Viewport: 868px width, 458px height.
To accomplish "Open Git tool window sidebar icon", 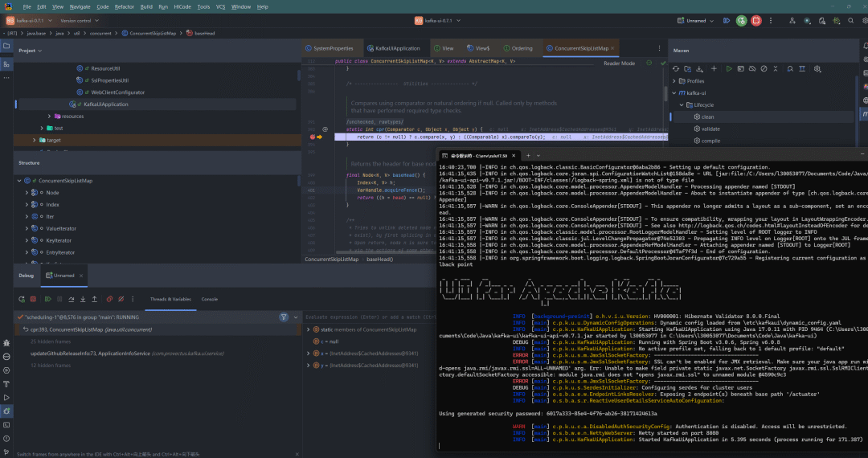I will [6, 452].
